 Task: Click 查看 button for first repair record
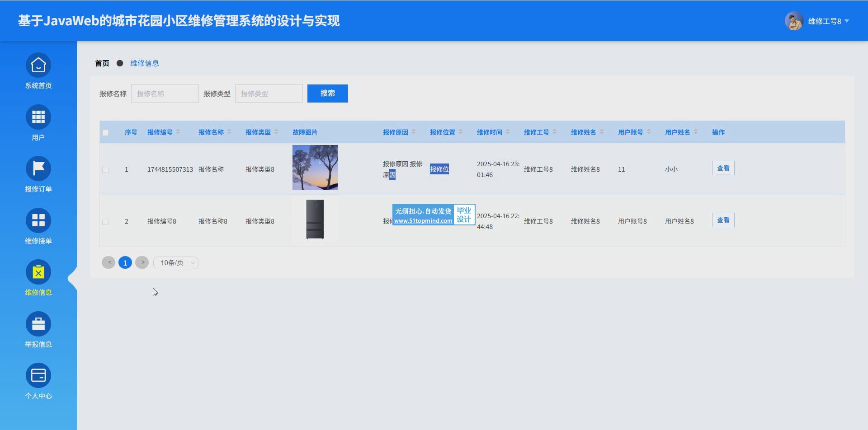point(723,168)
